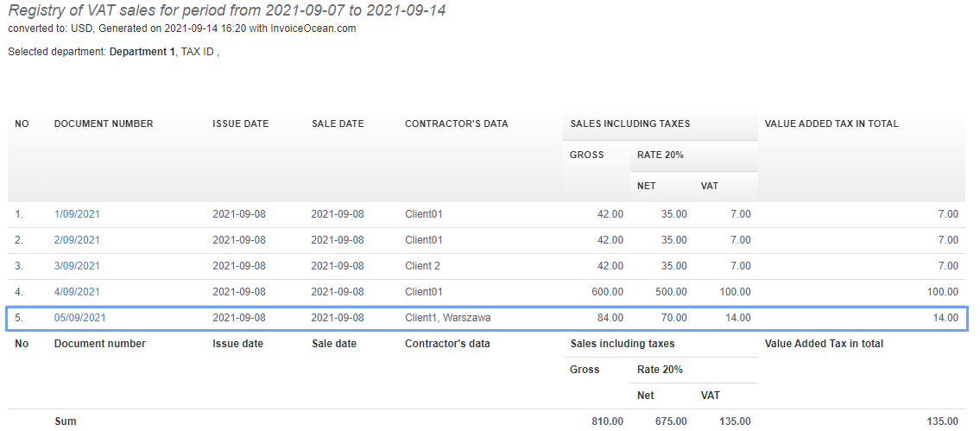The image size is (980, 431).
Task: Click Value Added Tax In Total top header
Action: point(831,124)
